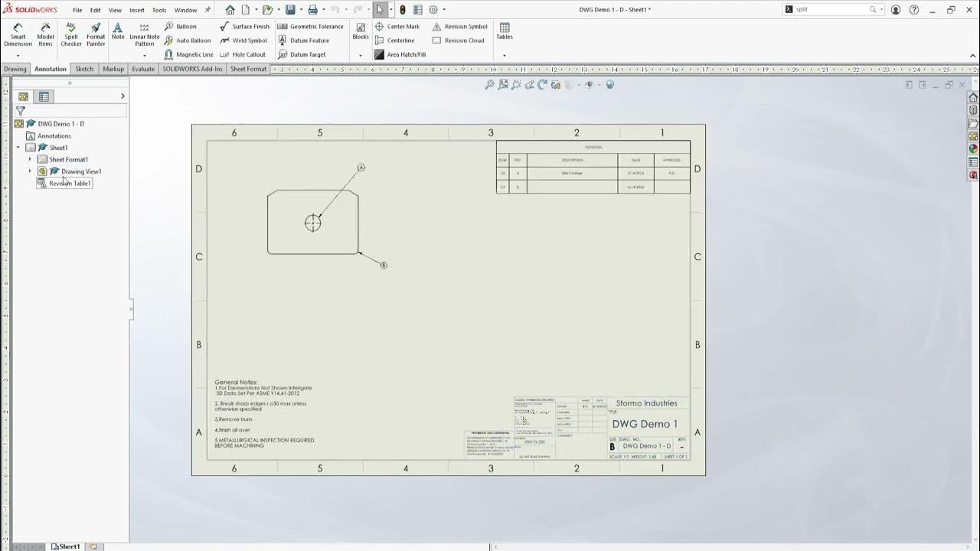Image resolution: width=980 pixels, height=551 pixels.
Task: Switch to the Sketch tab
Action: pyautogui.click(x=84, y=69)
